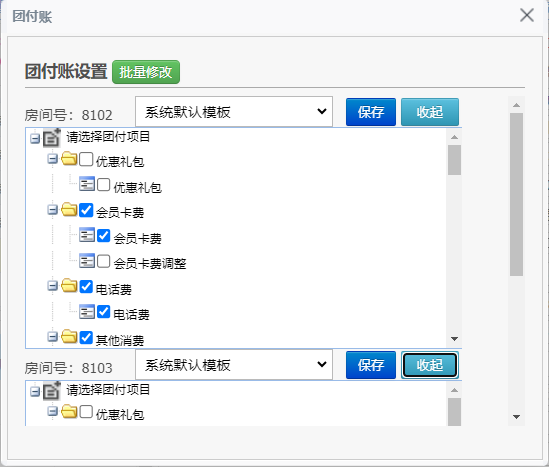Select the 请选择团付项目 root label for 8102
This screenshot has height=467, width=549.
(x=108, y=137)
